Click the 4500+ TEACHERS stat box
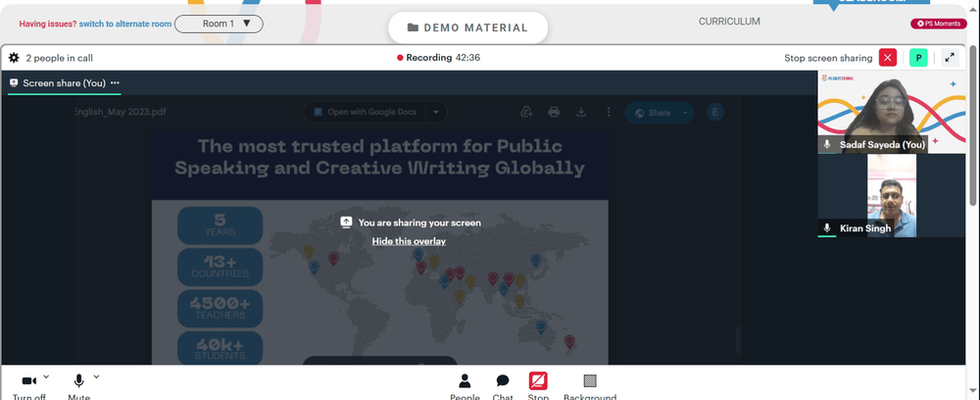 click(x=220, y=308)
